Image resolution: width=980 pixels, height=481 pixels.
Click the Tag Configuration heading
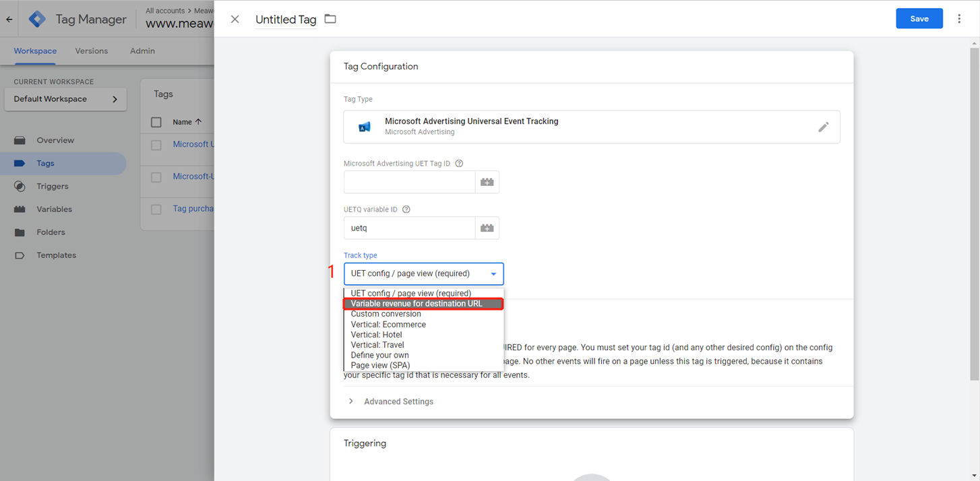pos(381,67)
